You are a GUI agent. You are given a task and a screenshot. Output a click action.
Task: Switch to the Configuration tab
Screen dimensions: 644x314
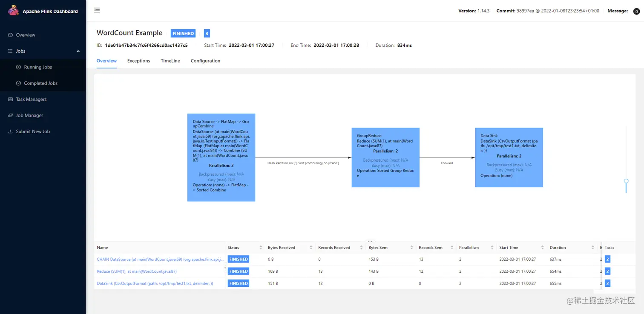(205, 61)
